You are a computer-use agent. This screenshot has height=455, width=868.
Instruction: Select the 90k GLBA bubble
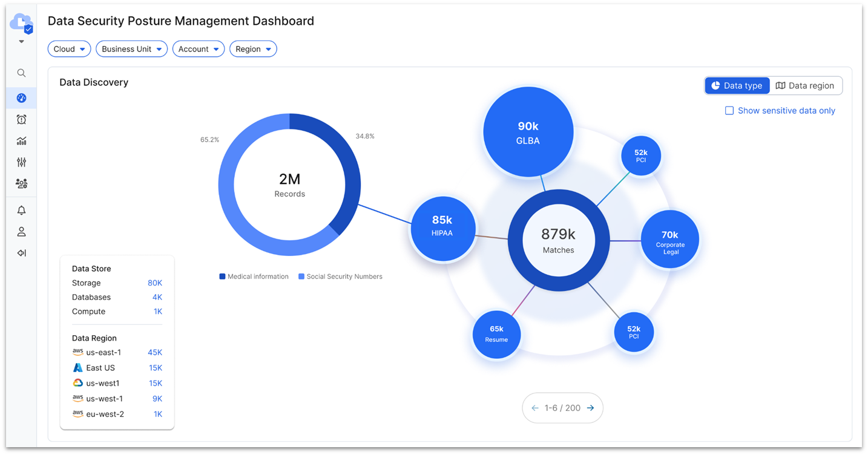528,133
